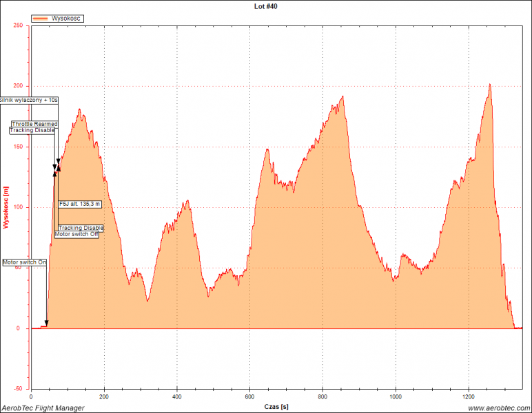Click the 600 tick on time axis
Viewport: 532px width, 413px height.
coord(249,397)
